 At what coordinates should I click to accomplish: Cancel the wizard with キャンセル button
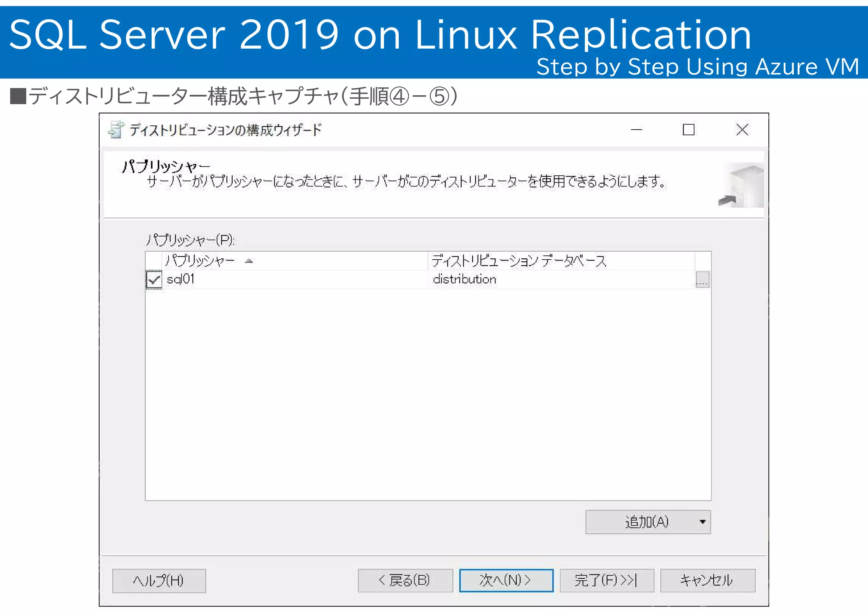pos(707,580)
